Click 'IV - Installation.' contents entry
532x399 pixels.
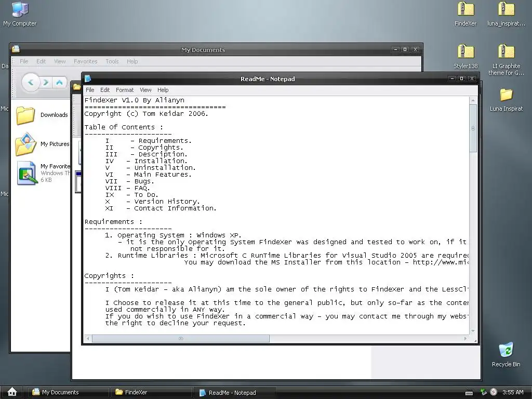(x=146, y=161)
